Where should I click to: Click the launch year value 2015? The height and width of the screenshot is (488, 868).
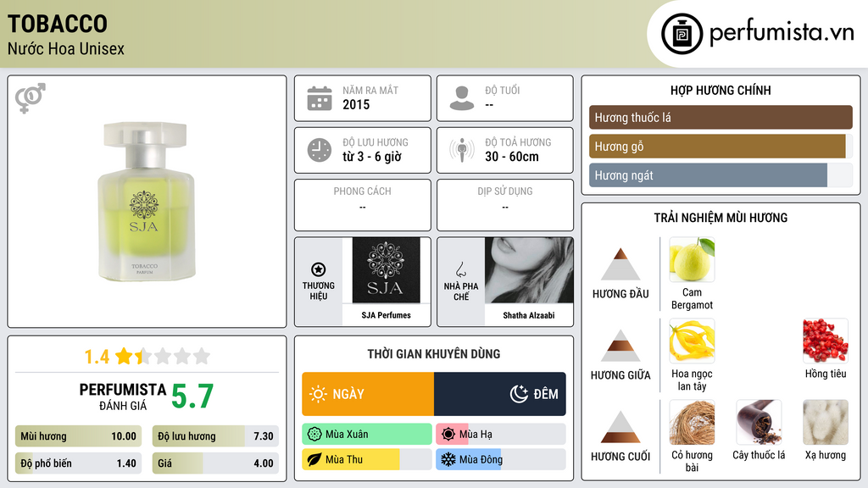[x=356, y=104]
